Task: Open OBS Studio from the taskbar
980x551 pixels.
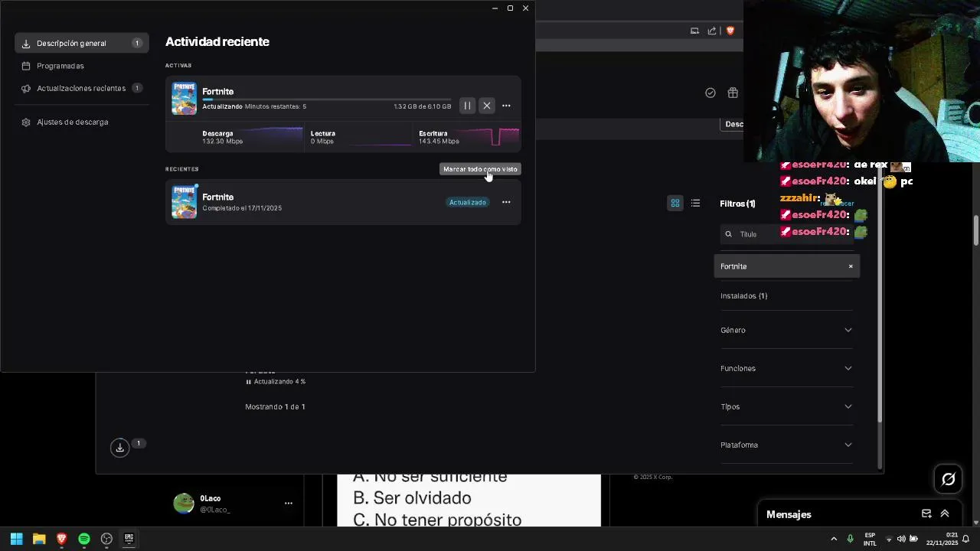Action: 106,539
